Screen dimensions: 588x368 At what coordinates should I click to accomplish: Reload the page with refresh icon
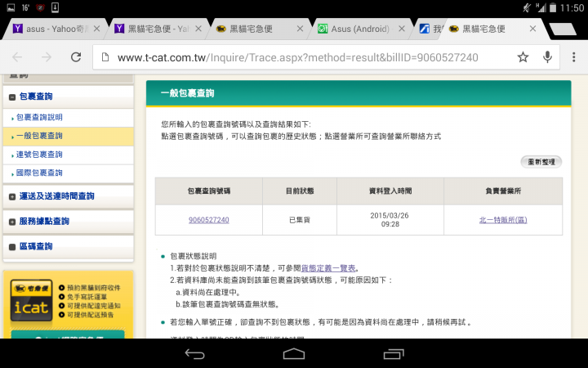pos(76,57)
